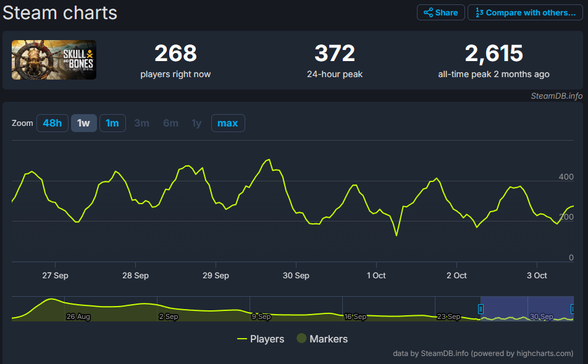Viewport: 588px width, 364px height.
Task: Click the Share button
Action: click(x=440, y=12)
